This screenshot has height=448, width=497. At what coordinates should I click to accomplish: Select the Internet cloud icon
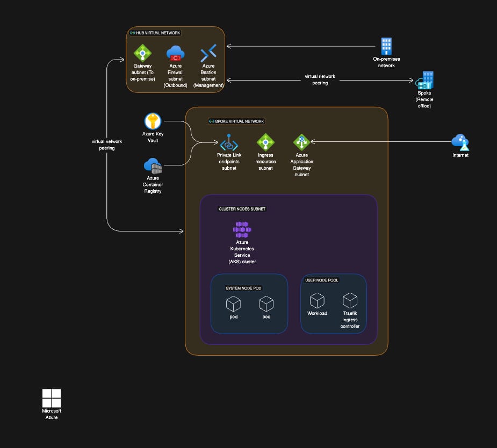[x=460, y=142]
